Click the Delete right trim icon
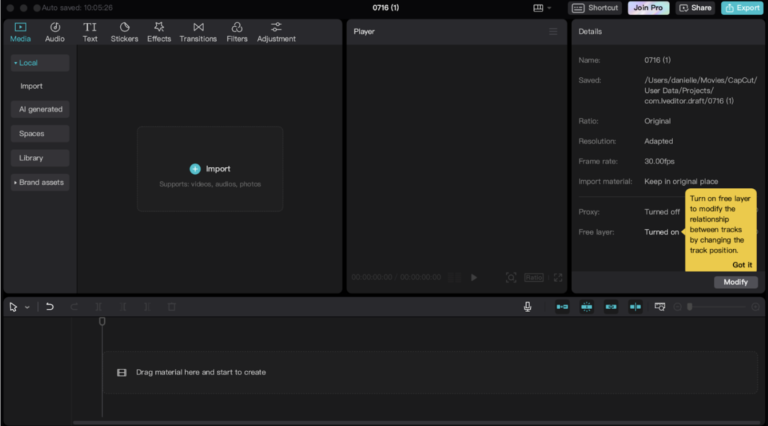 click(x=147, y=307)
